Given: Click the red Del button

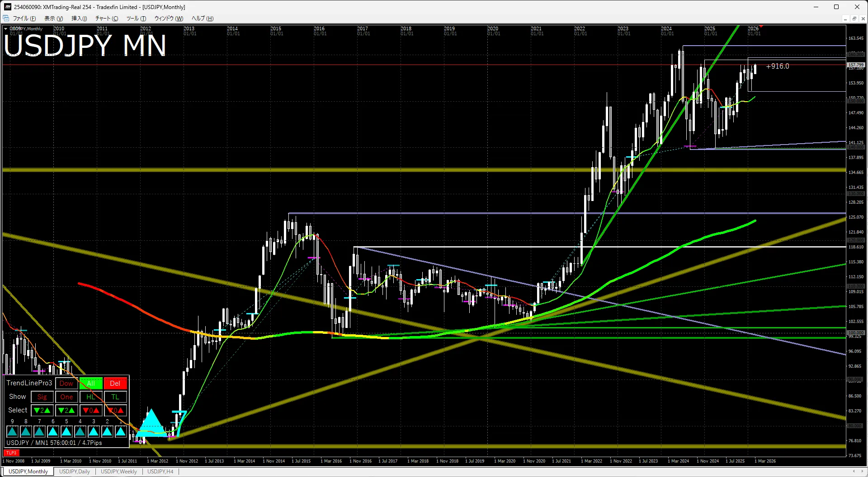Looking at the screenshot, I should 115,383.
